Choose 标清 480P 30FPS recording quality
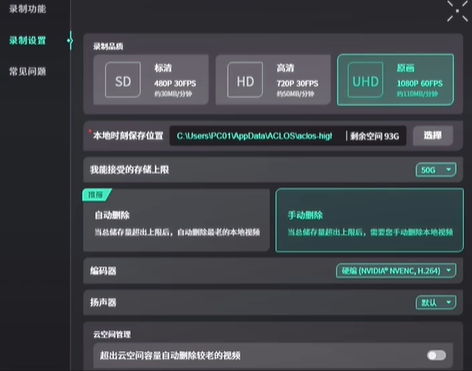Viewport: 472px width, 371px height. pos(151,80)
